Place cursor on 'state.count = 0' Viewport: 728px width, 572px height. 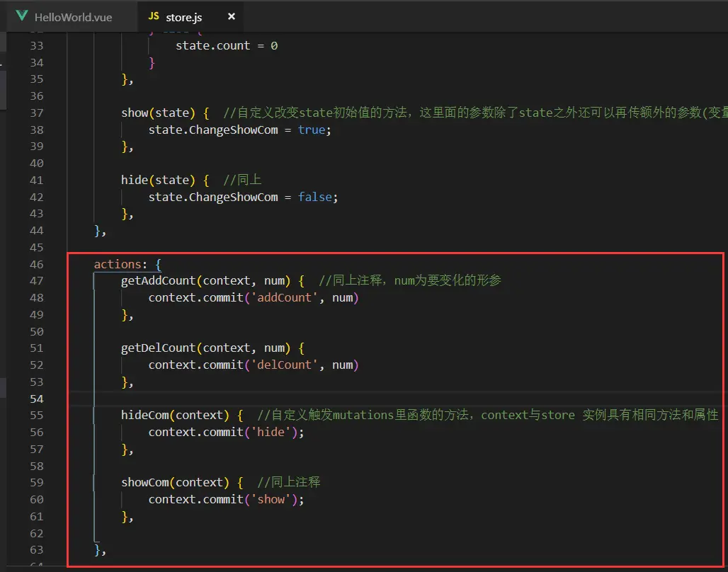click(x=227, y=45)
